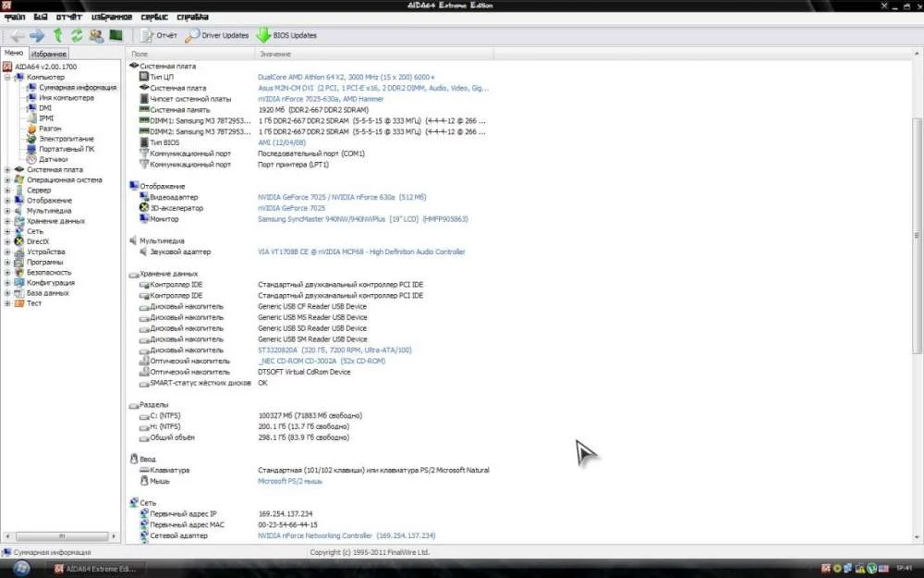Refresh the page with the green circular arrows
Screen dimensions: 924x578
click(x=77, y=35)
